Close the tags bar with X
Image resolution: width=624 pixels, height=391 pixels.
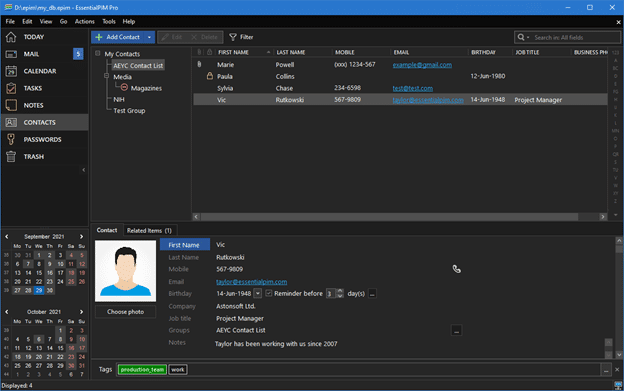(617, 370)
